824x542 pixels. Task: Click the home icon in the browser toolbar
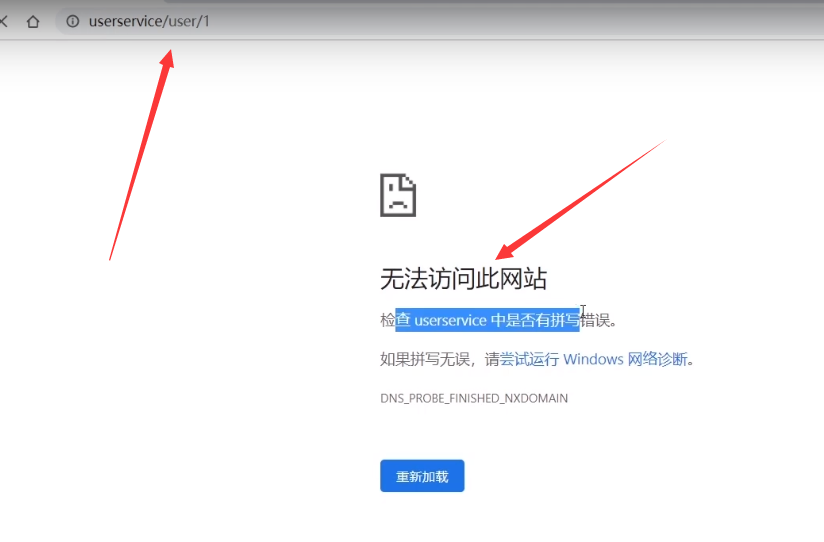click(x=33, y=22)
